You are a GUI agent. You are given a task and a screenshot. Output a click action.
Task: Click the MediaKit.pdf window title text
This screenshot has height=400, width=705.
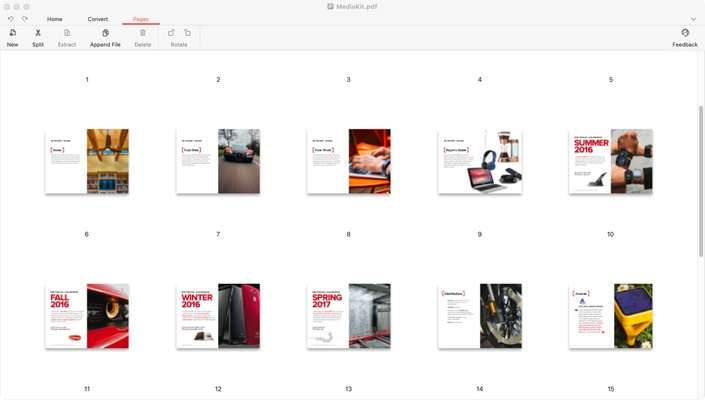357,6
